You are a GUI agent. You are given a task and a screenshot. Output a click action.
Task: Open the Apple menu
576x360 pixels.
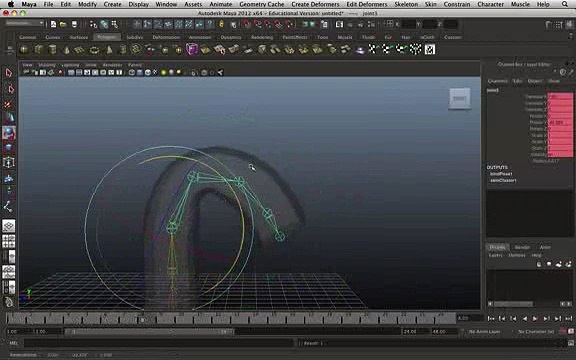coord(11,4)
